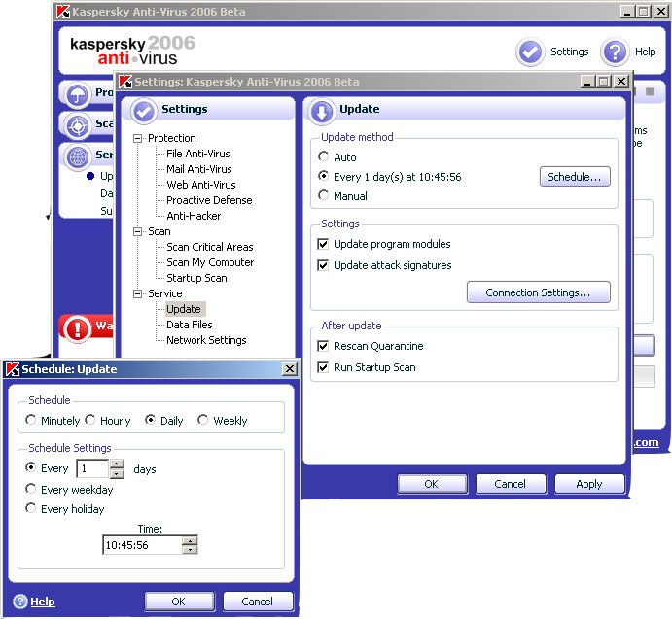Image resolution: width=672 pixels, height=619 pixels.
Task: Click Kaspersky logo icon in main title bar
Action: (x=63, y=12)
